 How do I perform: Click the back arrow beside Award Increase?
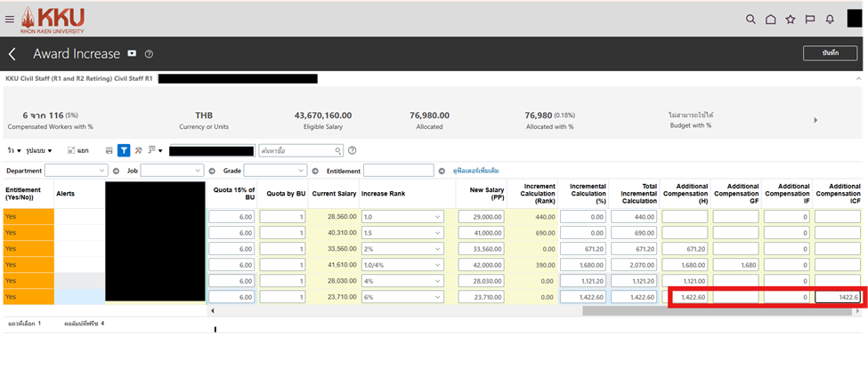pyautogui.click(x=13, y=54)
